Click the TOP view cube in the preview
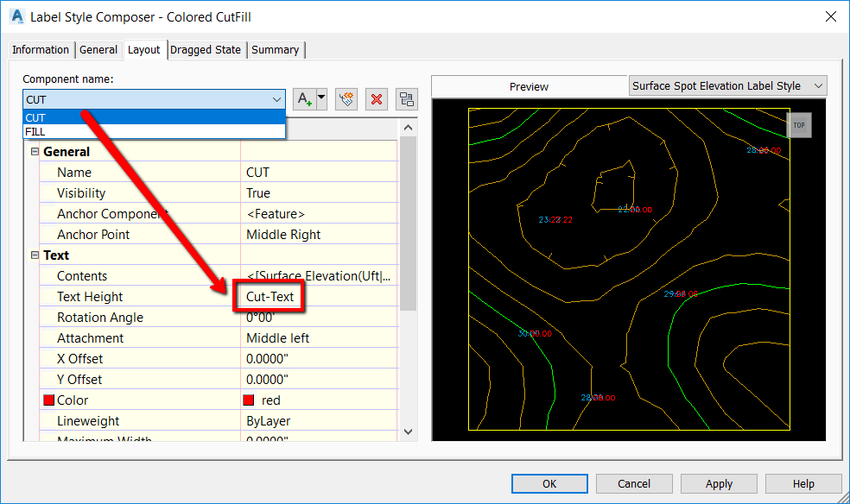This screenshot has width=850, height=504. pos(798,125)
